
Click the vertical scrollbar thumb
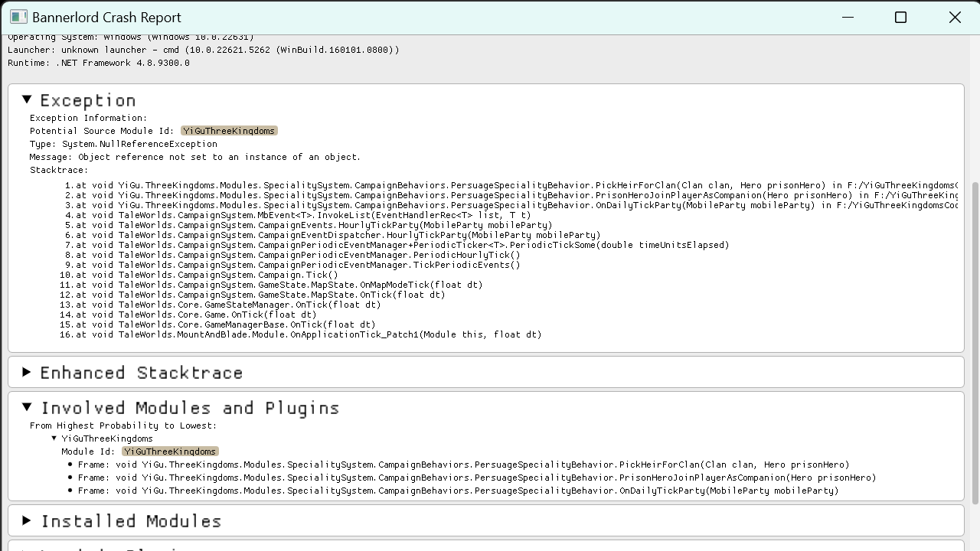point(975,343)
